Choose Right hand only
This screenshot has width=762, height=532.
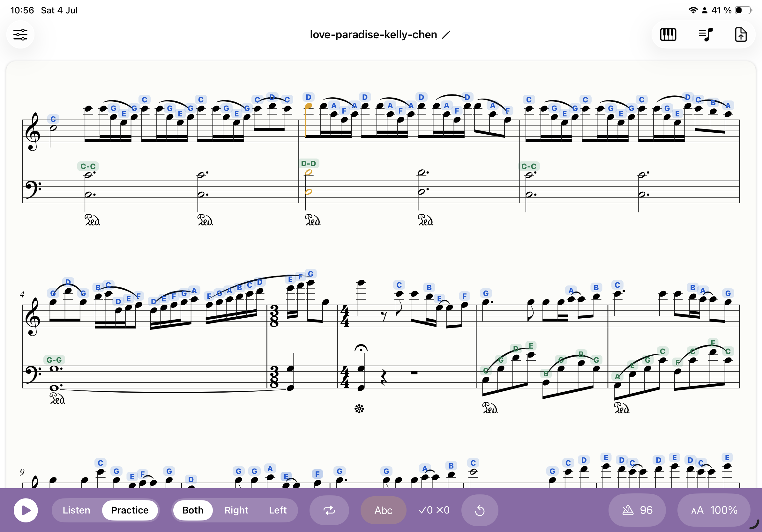(236, 510)
